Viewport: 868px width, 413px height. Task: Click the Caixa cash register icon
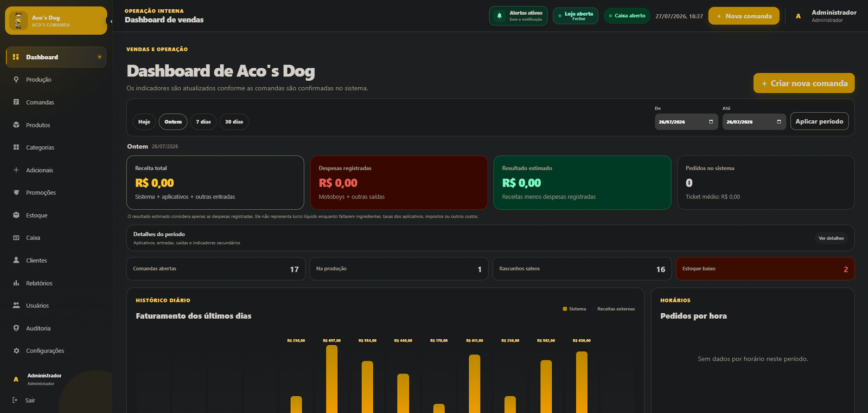tap(16, 238)
